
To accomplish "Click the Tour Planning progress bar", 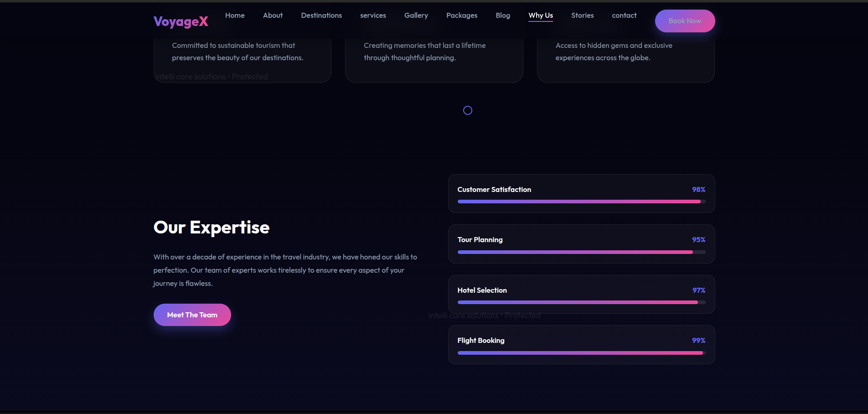I will (581, 252).
